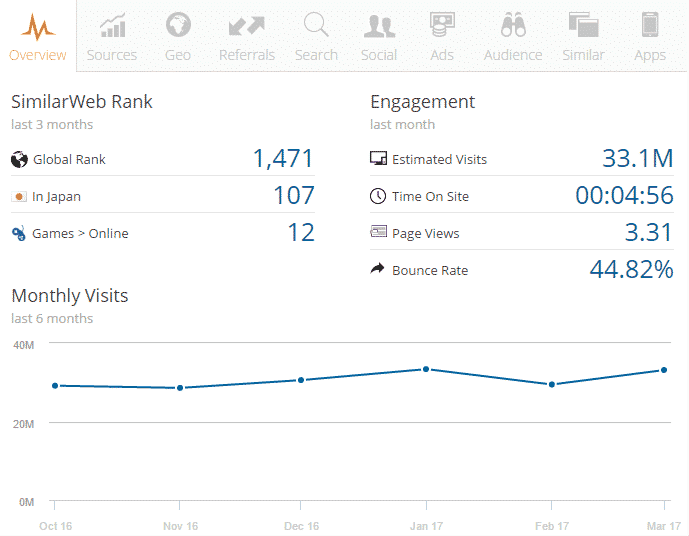
Task: Click the Jan 17 chart data point
Action: click(x=426, y=369)
